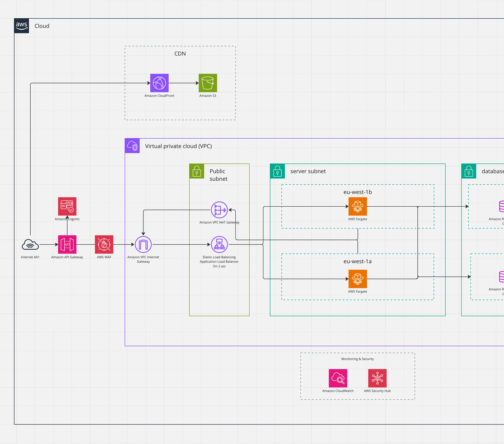Select the eu-west-1b zone label

357,192
